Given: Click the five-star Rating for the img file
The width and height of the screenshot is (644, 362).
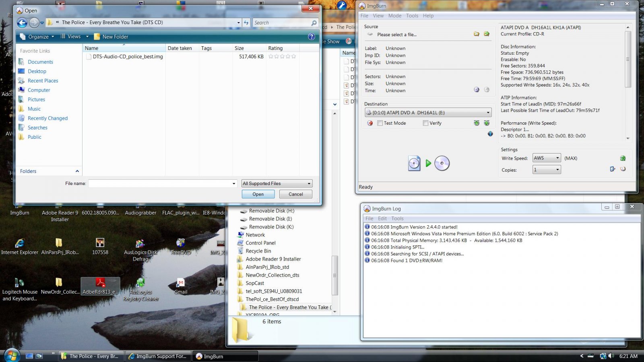Looking at the screenshot, I should pos(282,57).
